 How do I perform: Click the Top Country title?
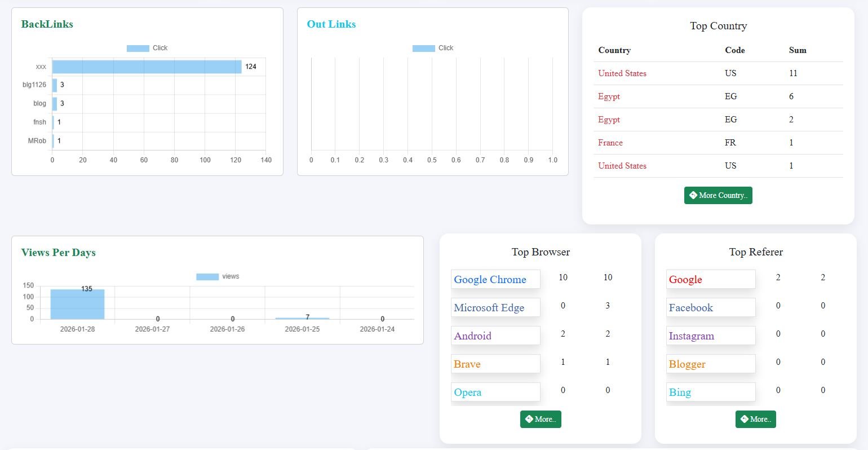point(719,26)
